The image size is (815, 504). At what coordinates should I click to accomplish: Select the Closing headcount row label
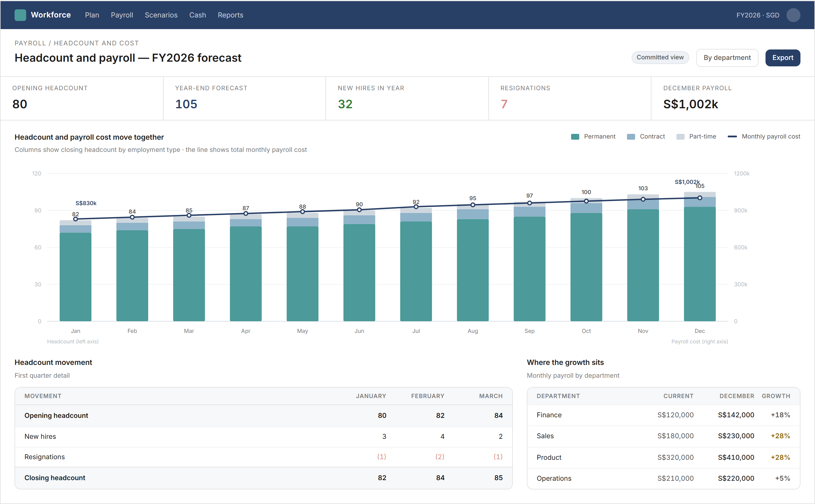(x=55, y=478)
